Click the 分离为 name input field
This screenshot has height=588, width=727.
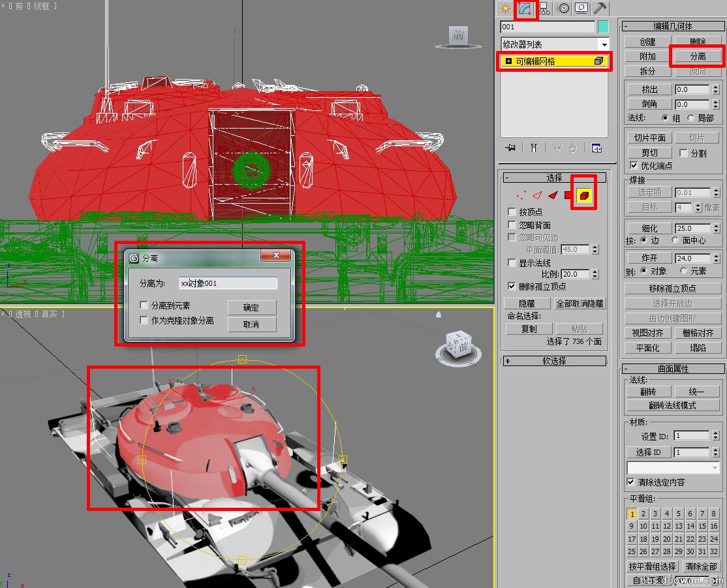pyautogui.click(x=228, y=283)
